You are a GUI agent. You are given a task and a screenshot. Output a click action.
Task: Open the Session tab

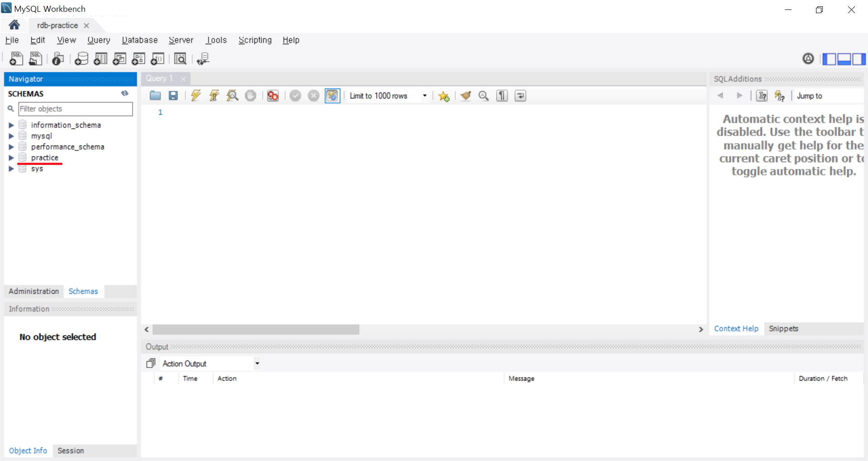pyautogui.click(x=71, y=451)
